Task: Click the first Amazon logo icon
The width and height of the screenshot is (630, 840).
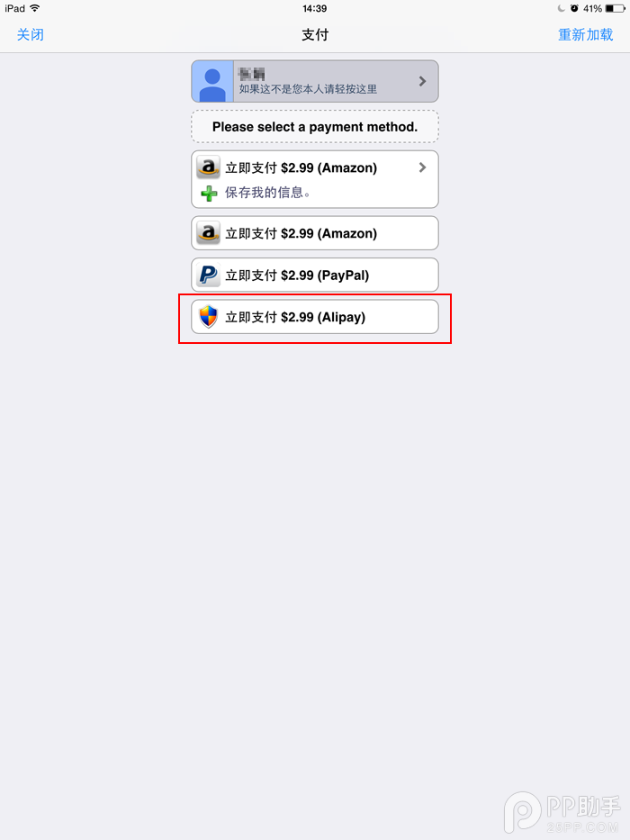Action: pos(209,167)
